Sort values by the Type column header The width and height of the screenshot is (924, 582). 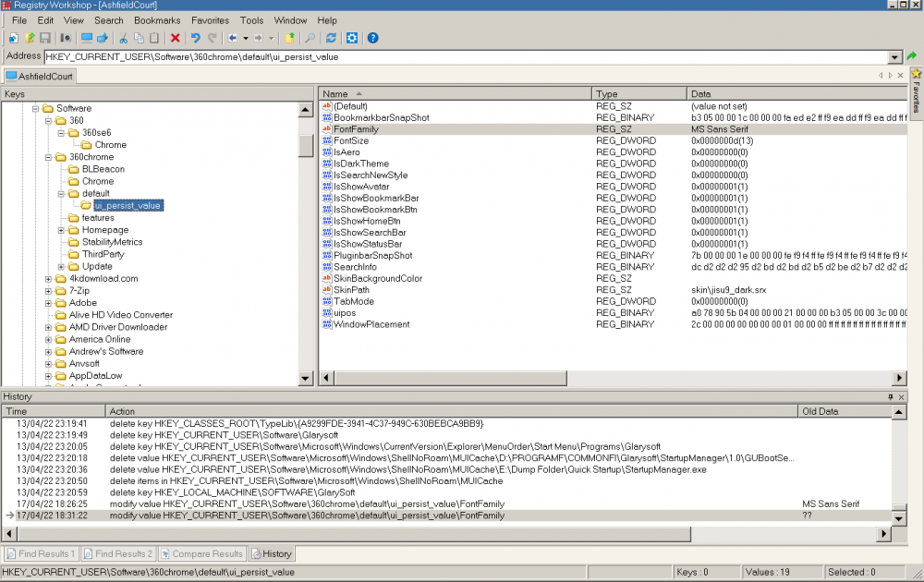point(638,94)
